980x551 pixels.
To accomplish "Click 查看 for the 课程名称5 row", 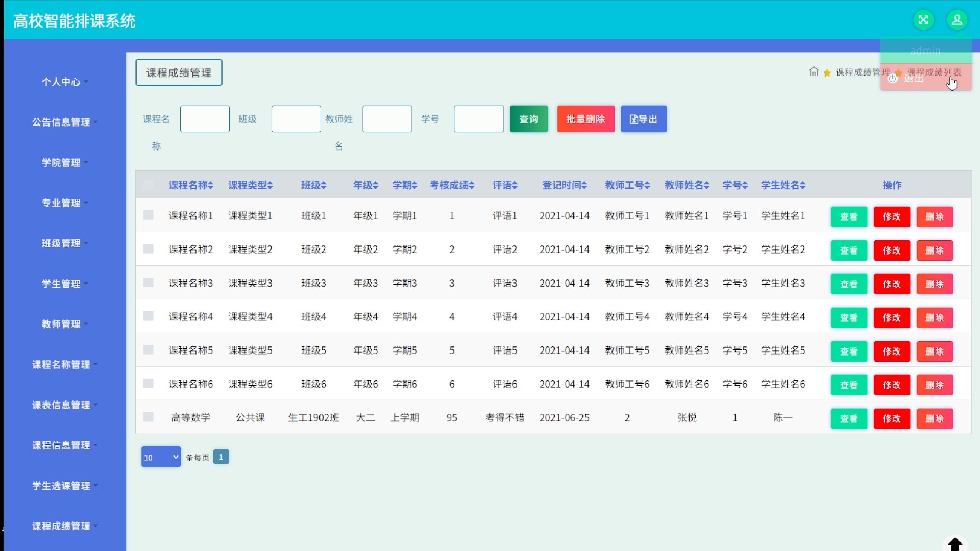I will (x=849, y=351).
